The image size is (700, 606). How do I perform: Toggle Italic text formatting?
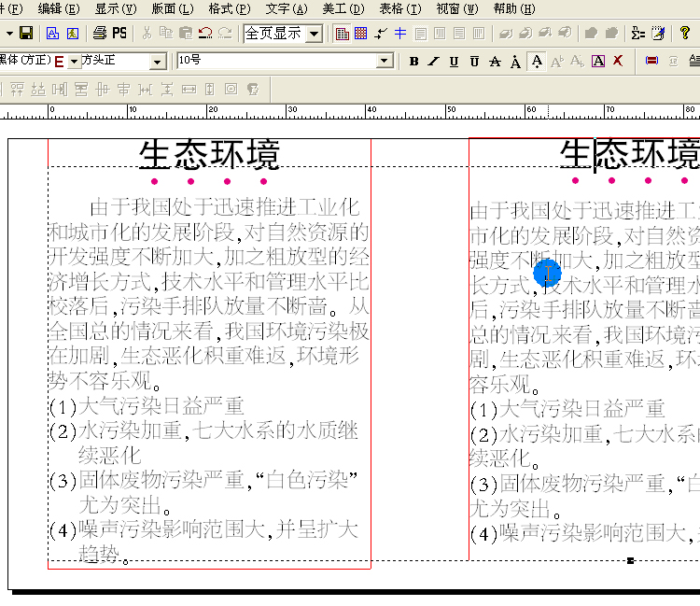[434, 62]
